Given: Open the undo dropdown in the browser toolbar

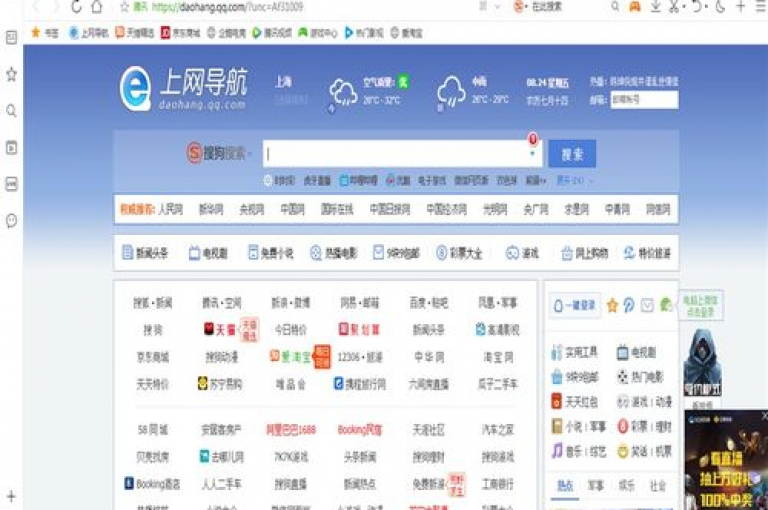Looking at the screenshot, I should tap(706, 7).
